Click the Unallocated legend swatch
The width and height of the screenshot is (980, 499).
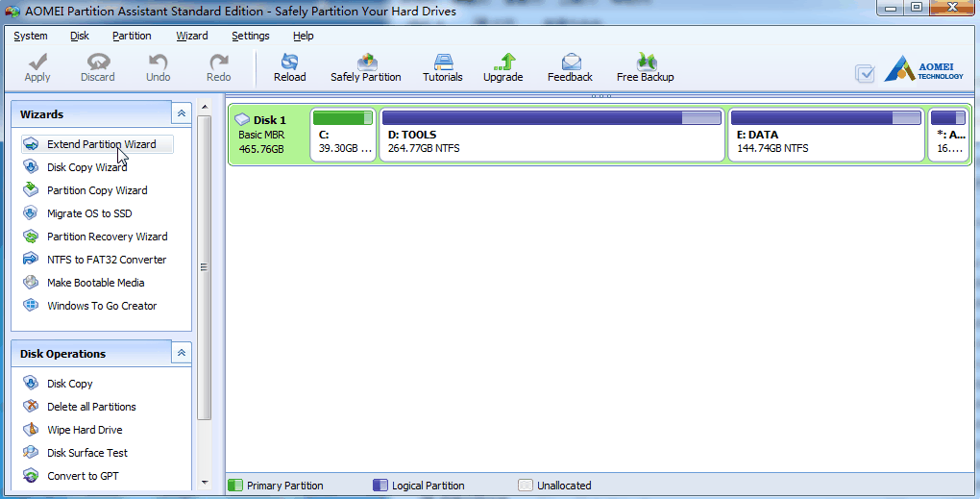click(526, 486)
